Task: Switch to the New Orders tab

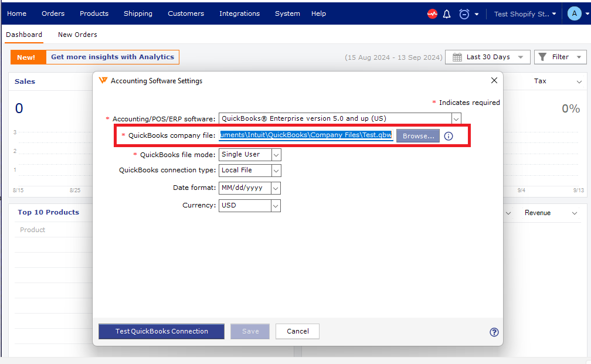Action: pos(77,35)
